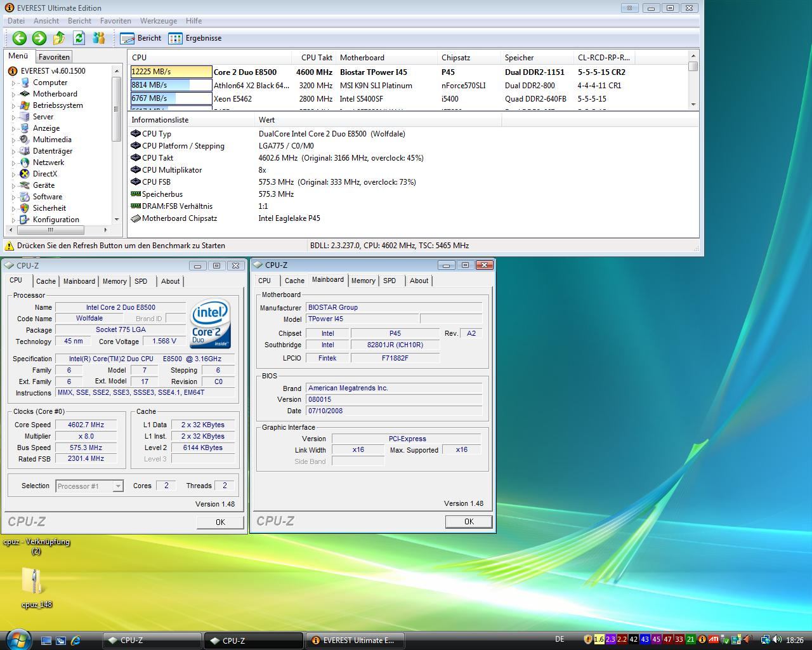812x650 pixels.
Task: Open the Werkzeuge menu
Action: point(159,21)
